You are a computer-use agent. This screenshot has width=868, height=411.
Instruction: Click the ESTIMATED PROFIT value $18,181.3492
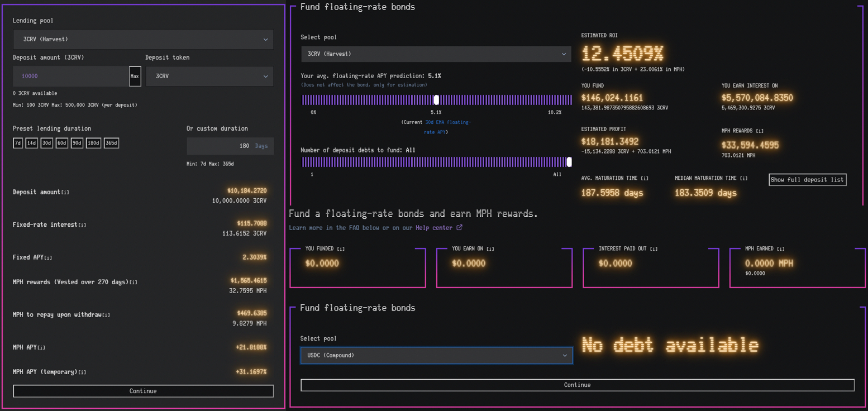(x=610, y=142)
